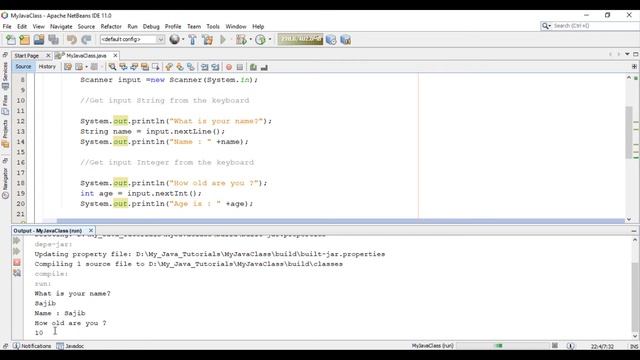Open the default config combo box

(x=132, y=40)
